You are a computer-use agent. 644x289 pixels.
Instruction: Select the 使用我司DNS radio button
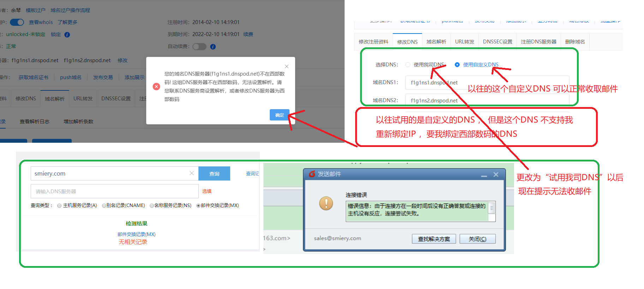point(408,65)
